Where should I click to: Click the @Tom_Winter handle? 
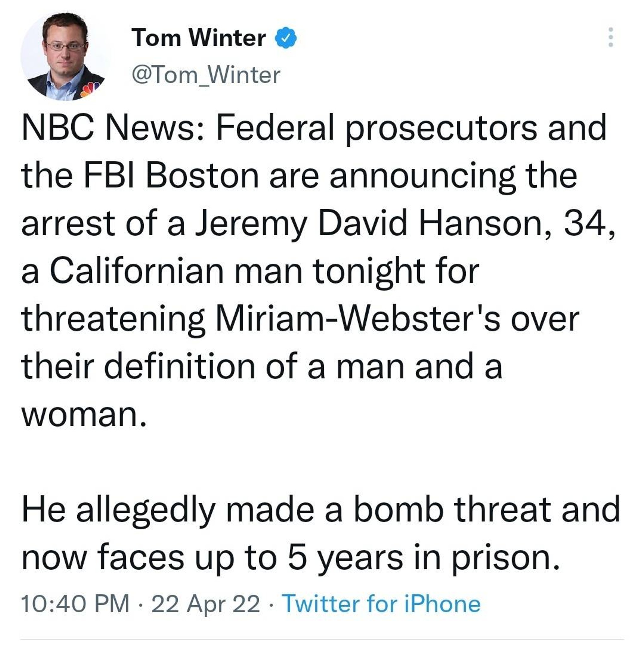[206, 75]
